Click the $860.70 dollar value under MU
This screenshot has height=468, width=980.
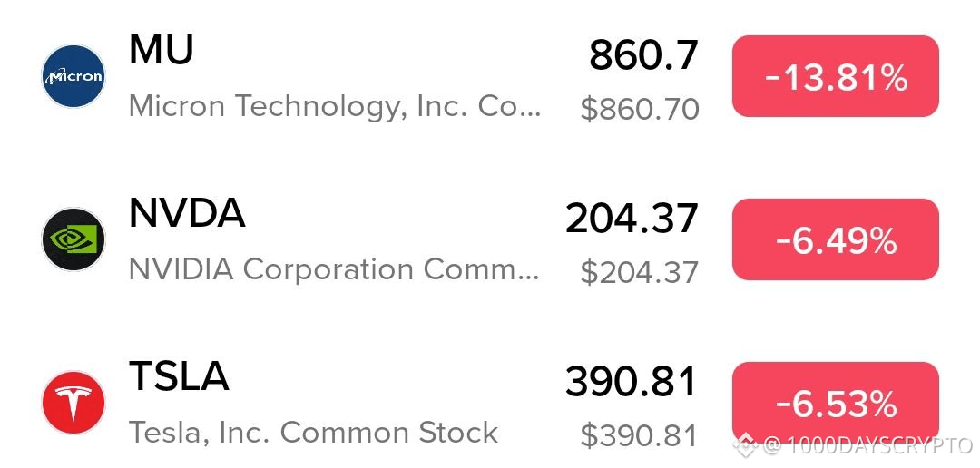click(x=640, y=109)
